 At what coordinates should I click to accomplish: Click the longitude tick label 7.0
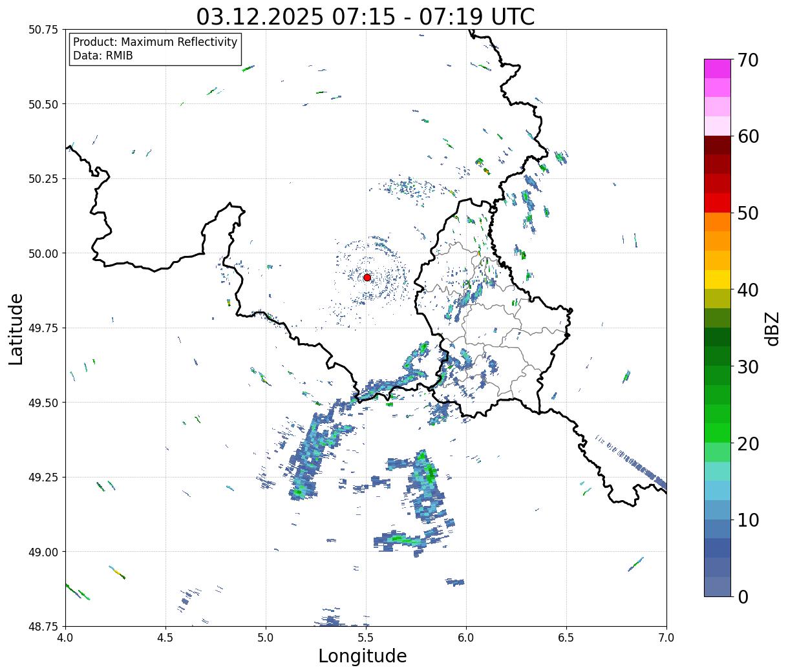coord(666,638)
